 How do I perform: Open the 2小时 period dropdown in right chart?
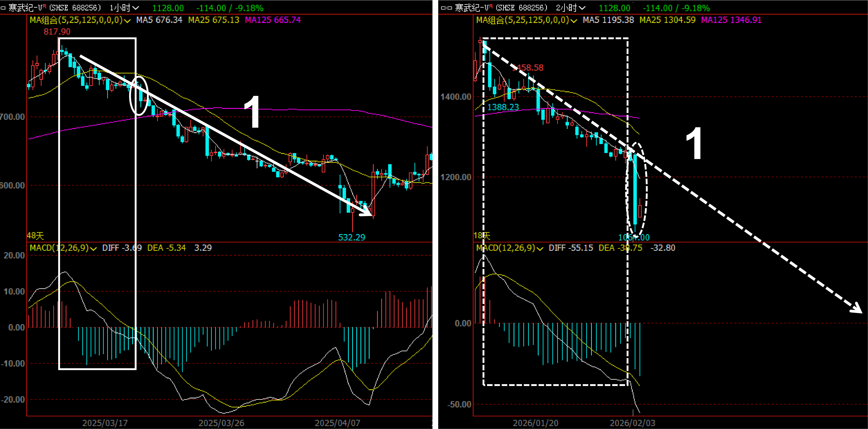571,8
